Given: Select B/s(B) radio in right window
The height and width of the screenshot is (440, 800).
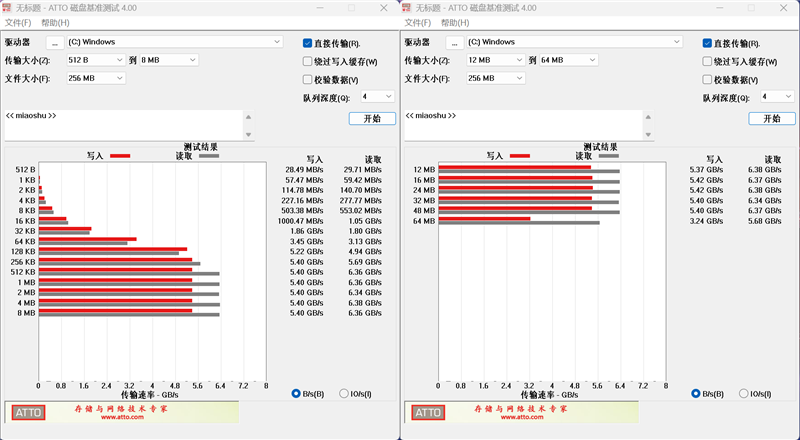Looking at the screenshot, I should (x=695, y=394).
